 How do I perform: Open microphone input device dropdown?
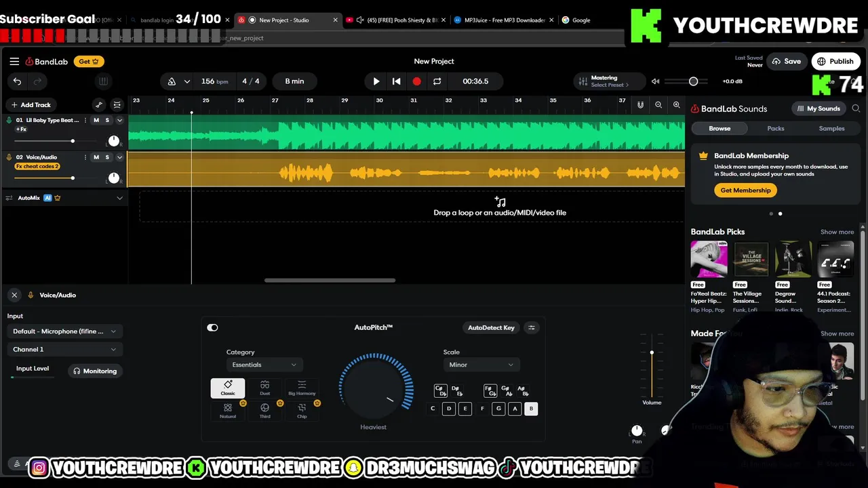[x=64, y=331]
